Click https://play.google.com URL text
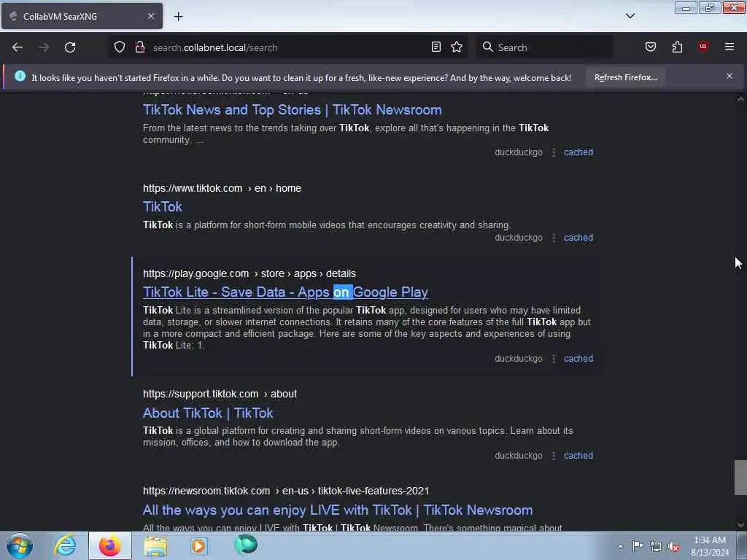 click(196, 274)
